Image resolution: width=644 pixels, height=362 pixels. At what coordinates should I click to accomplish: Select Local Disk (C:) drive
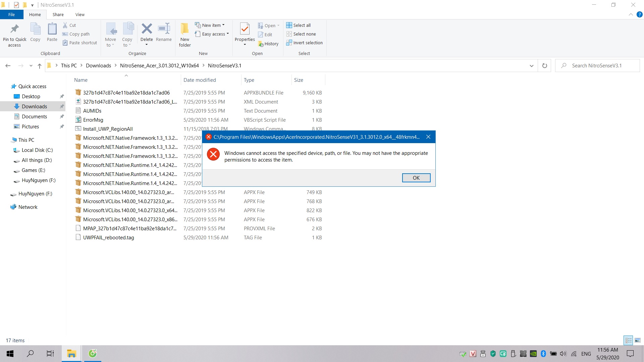[37, 150]
